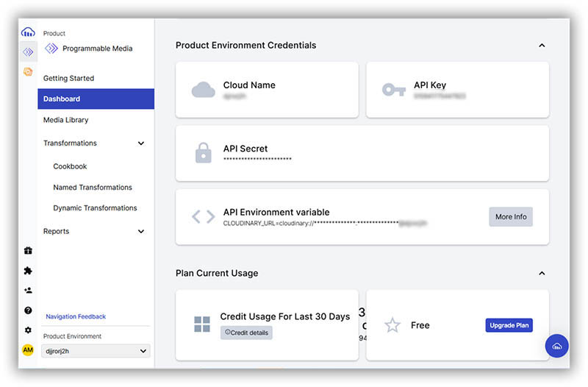Click the Programmable Media diamond icon

(51, 49)
